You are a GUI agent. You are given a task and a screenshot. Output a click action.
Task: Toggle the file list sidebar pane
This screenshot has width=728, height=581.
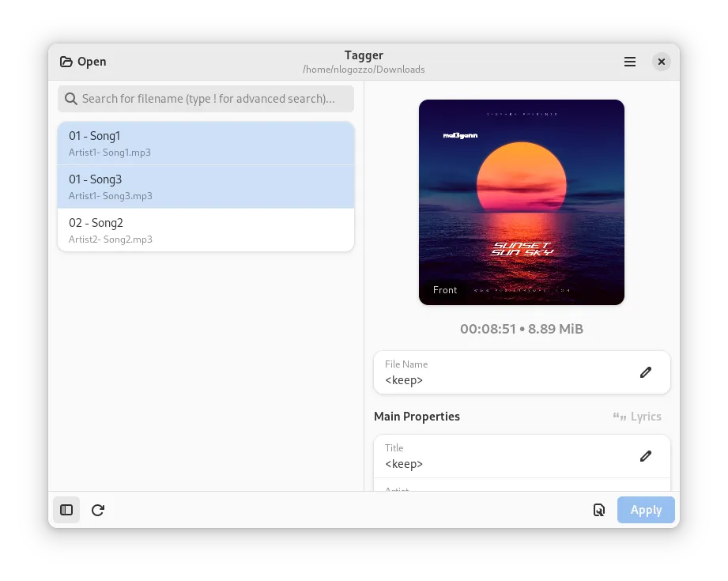(x=66, y=510)
